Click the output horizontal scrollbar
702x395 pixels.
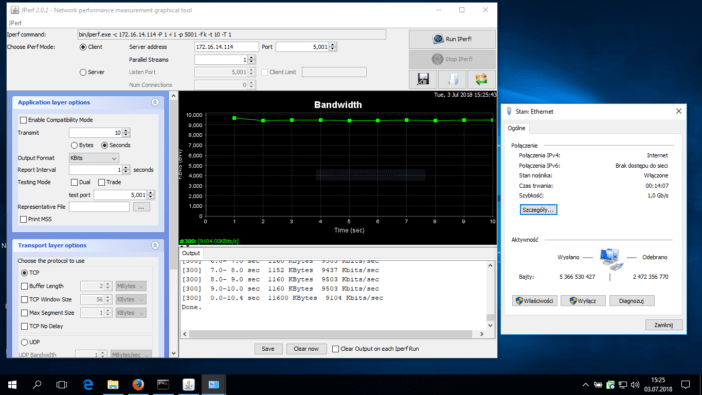click(334, 334)
